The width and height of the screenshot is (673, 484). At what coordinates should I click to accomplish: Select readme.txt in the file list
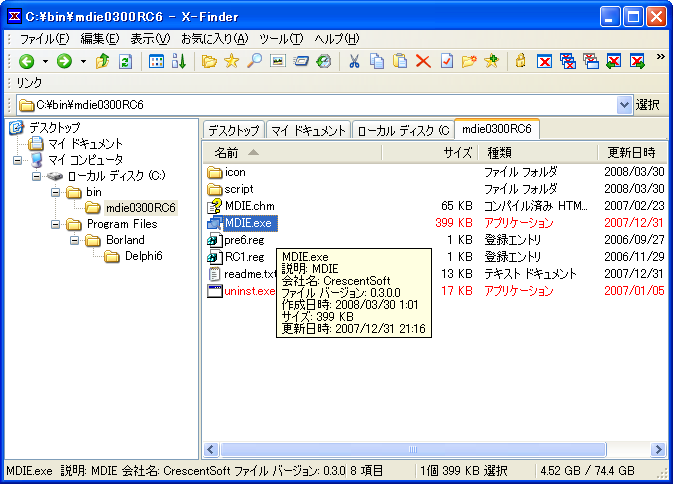(242, 273)
